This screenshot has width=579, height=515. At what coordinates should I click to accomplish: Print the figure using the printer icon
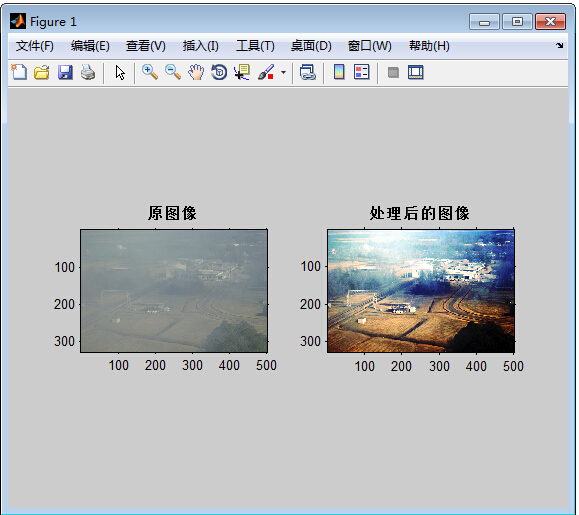88,72
